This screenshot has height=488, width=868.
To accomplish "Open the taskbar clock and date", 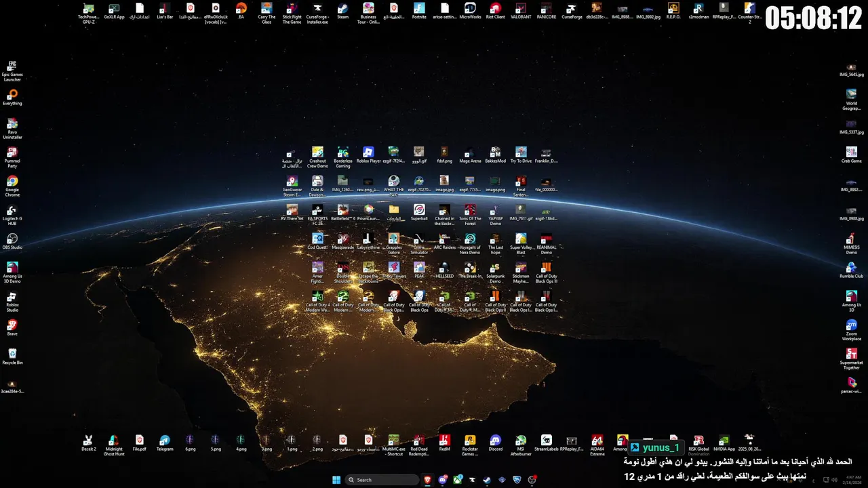I will click(853, 480).
